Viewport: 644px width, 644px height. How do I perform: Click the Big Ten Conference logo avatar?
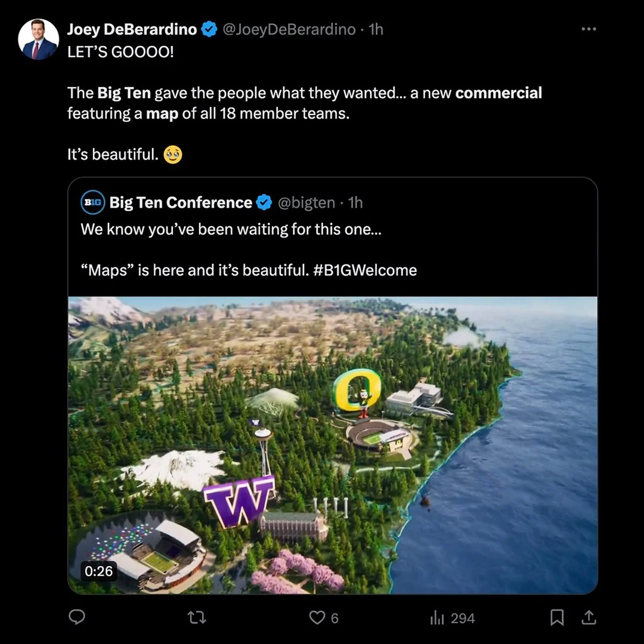tap(92, 203)
